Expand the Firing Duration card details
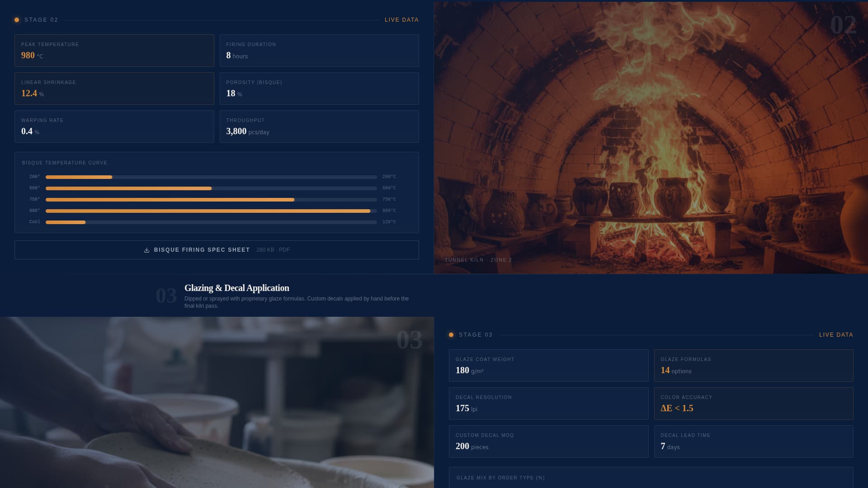 point(319,51)
